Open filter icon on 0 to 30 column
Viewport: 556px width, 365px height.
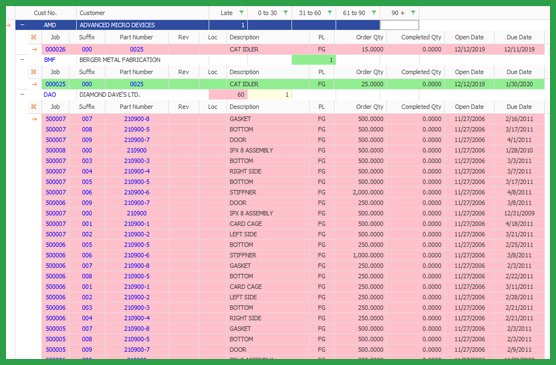point(285,13)
